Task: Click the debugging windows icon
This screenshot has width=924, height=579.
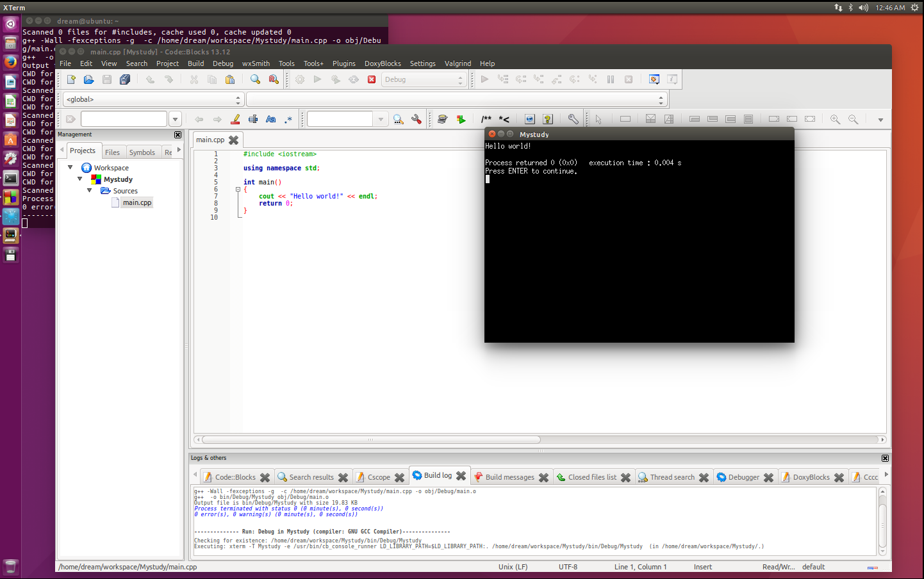Action: (x=654, y=79)
